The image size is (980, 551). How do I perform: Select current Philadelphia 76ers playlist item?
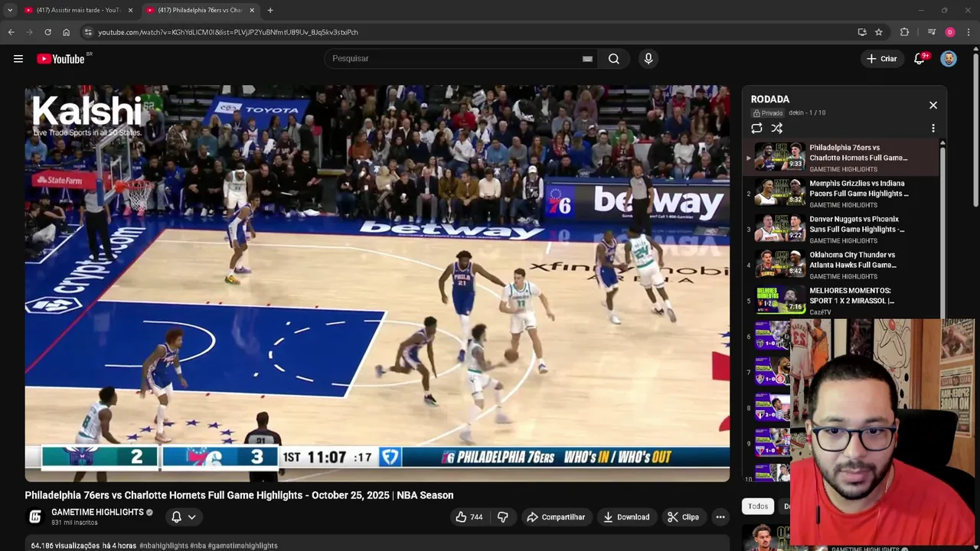tap(842, 158)
